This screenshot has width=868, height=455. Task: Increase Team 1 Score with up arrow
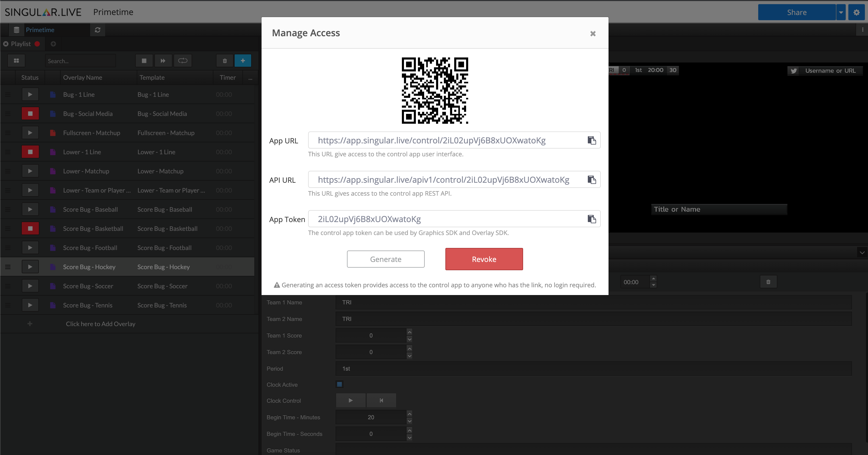(409, 332)
